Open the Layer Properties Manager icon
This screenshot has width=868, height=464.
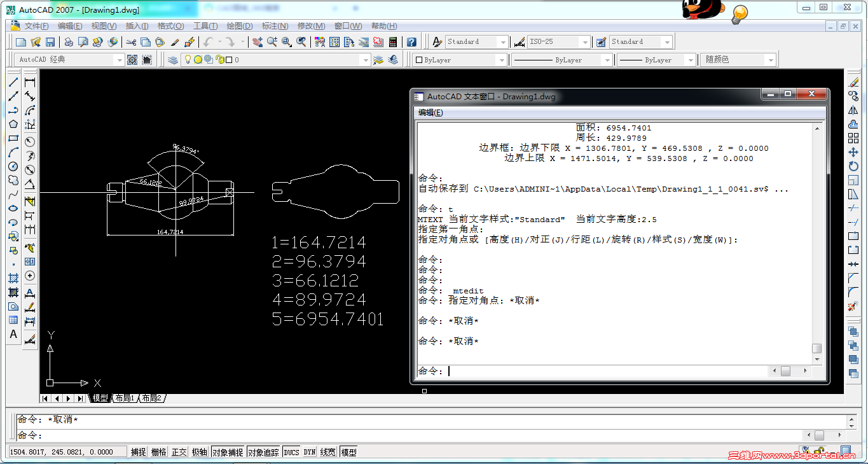(x=173, y=60)
